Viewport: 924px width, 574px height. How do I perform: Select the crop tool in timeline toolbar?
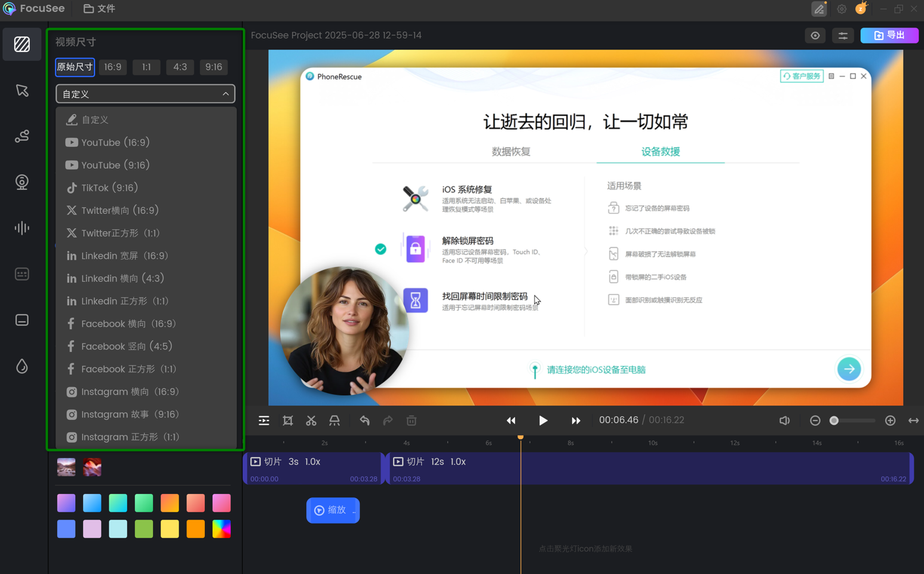point(288,420)
